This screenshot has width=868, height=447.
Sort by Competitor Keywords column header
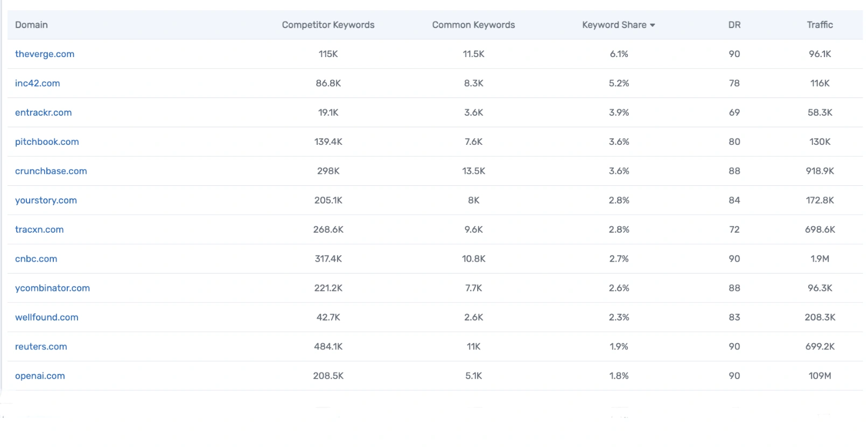[x=328, y=25]
